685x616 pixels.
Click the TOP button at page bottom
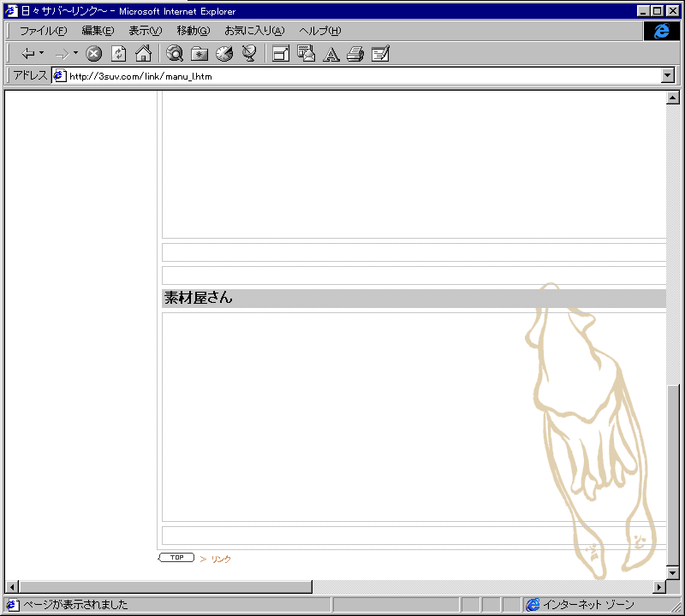click(176, 558)
